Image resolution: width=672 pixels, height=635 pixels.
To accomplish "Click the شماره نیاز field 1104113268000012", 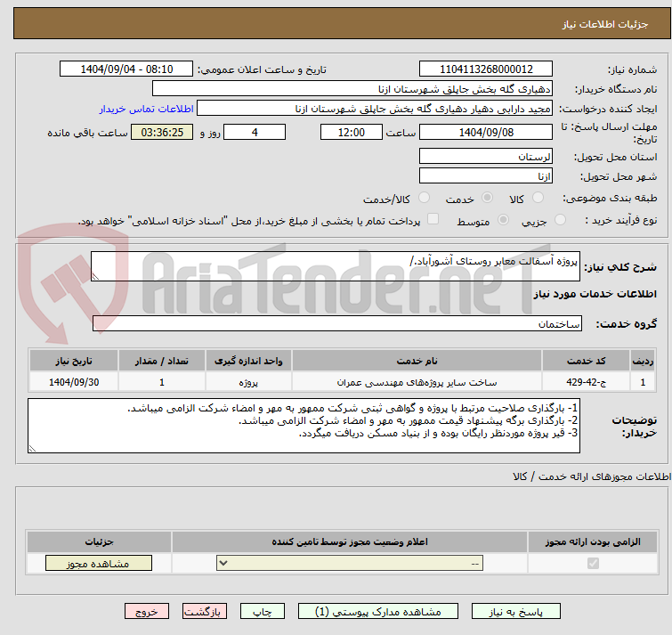I will tap(486, 69).
